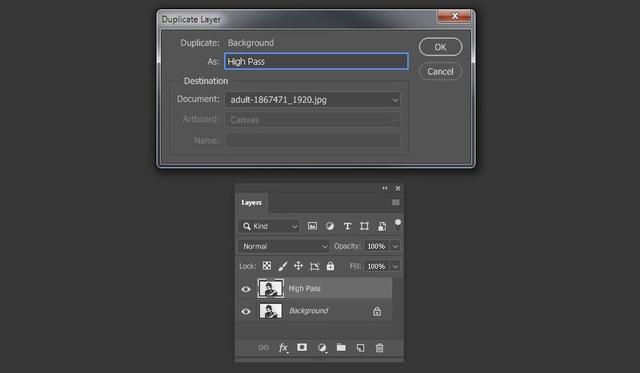
Task: Expand the Kind filter dropdown
Action: click(x=269, y=226)
